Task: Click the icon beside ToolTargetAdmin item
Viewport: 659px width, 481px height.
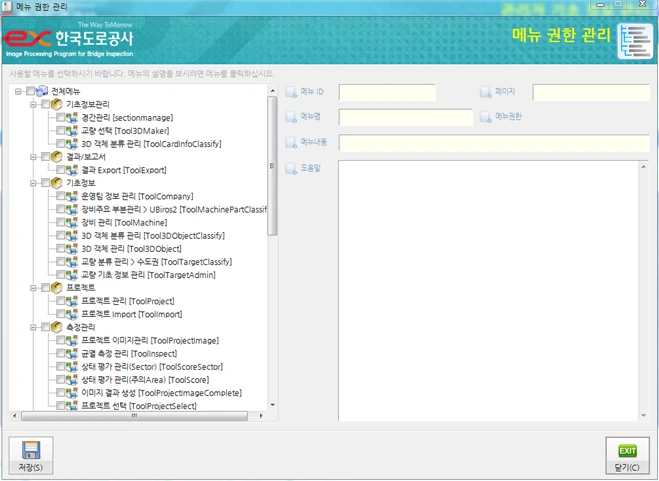Action: pos(72,275)
